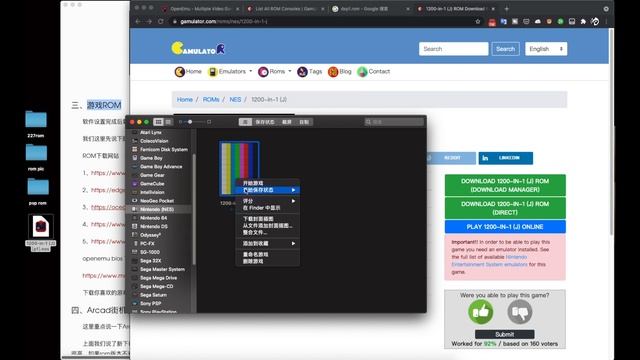The width and height of the screenshot is (640, 360).
Task: Click Download 1200-in-1 ROM (Download Manager) button
Action: click(x=505, y=185)
